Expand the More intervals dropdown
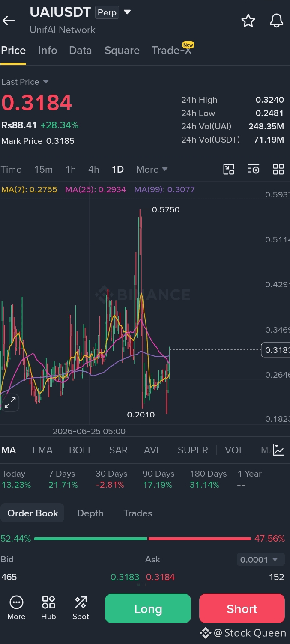The width and height of the screenshot is (290, 644). point(152,169)
